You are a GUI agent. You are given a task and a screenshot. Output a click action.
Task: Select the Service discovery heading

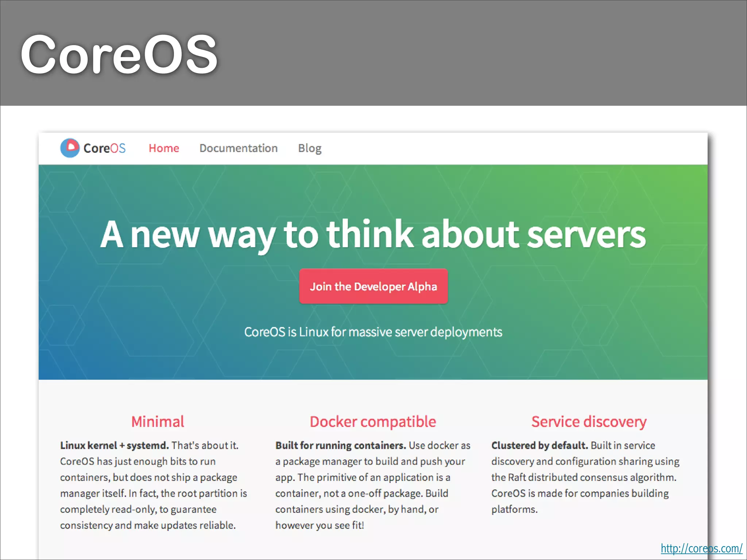point(589,422)
